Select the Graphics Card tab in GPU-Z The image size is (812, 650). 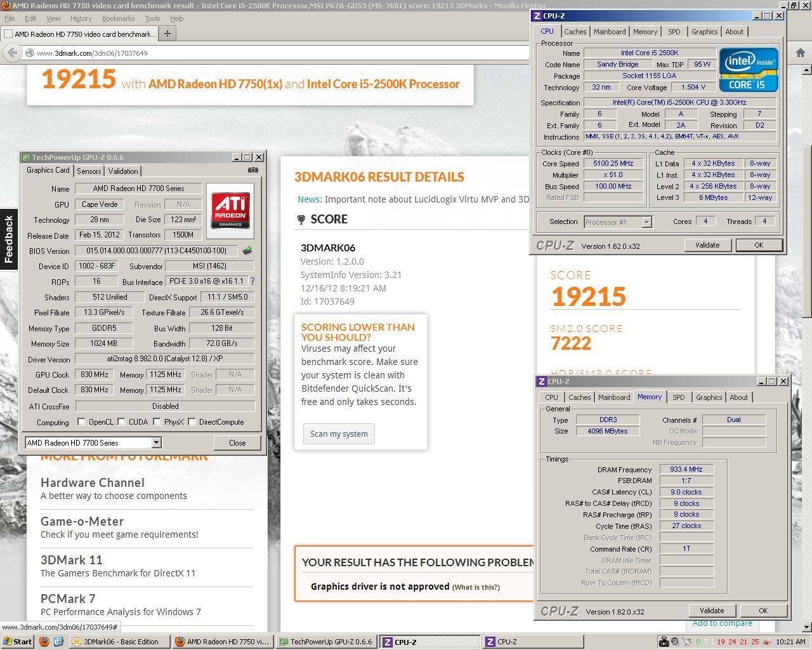[x=48, y=170]
